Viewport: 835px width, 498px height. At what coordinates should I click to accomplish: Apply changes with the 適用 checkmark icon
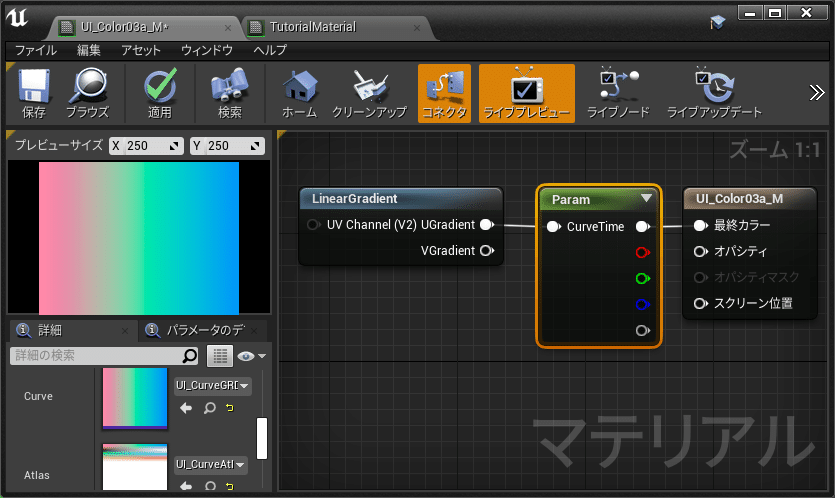[x=160, y=93]
